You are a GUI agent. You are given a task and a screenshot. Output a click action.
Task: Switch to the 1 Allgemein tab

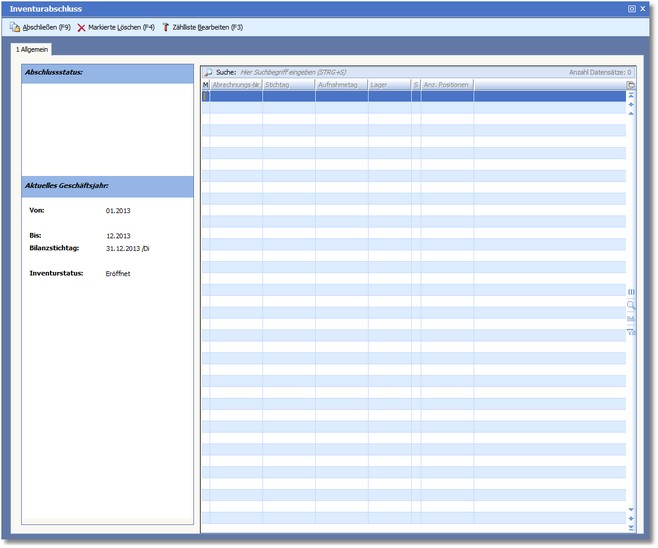[32, 49]
